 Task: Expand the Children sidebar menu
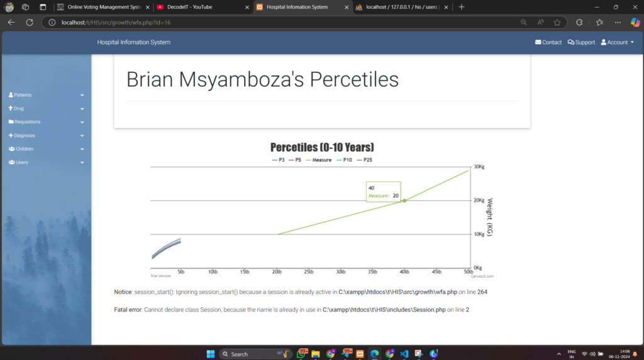tap(46, 149)
